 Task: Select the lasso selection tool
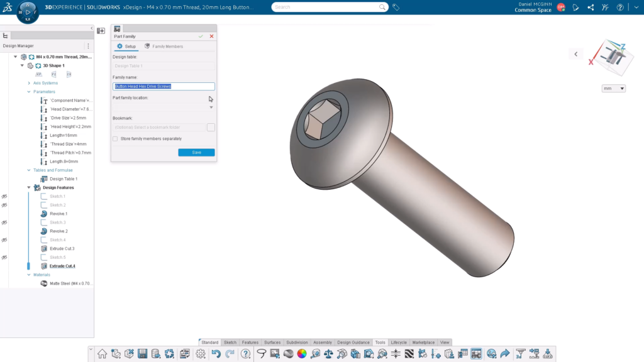pyautogui.click(x=261, y=353)
